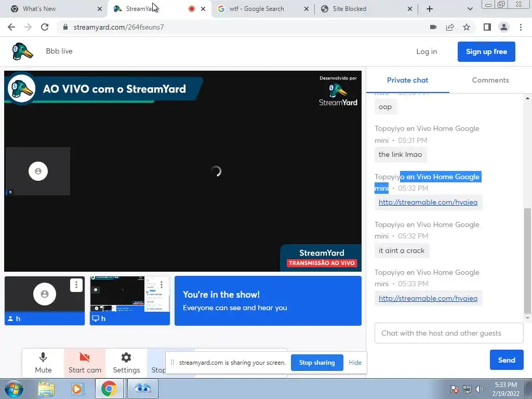Image resolution: width=532 pixels, height=399 pixels.
Task: Start cam toggle button
Action: pos(85,363)
